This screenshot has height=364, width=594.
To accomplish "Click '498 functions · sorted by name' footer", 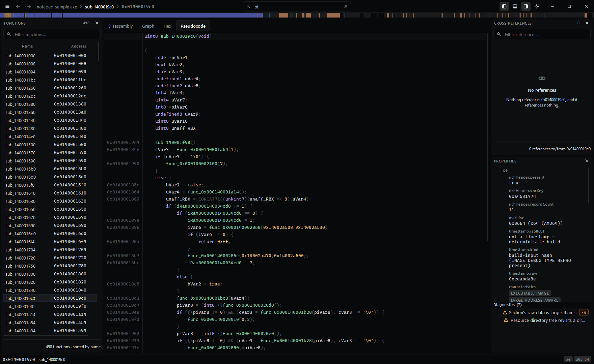I will coord(73,347).
